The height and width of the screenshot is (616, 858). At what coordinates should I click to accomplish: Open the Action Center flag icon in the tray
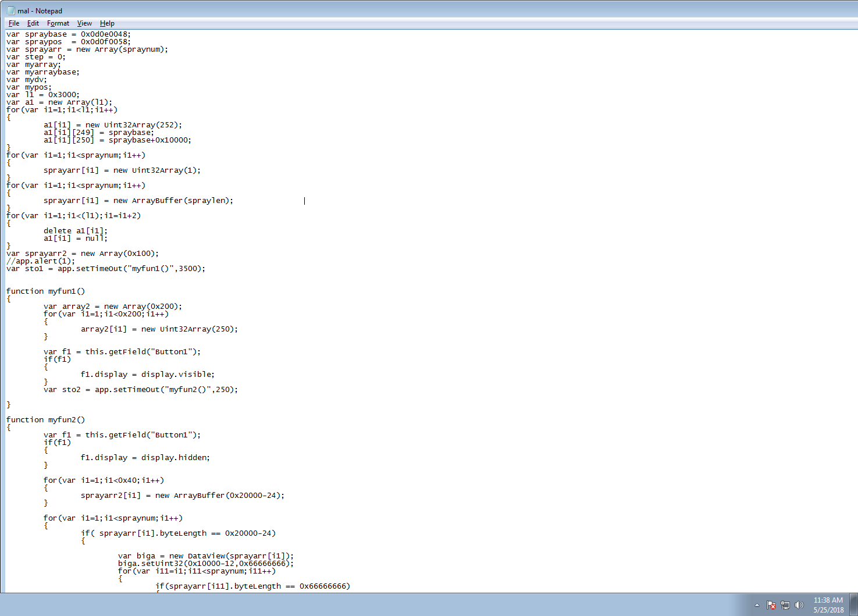(771, 605)
